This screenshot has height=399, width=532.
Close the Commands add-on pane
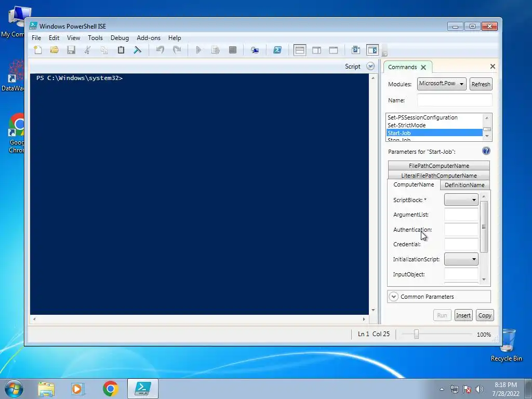tap(493, 66)
